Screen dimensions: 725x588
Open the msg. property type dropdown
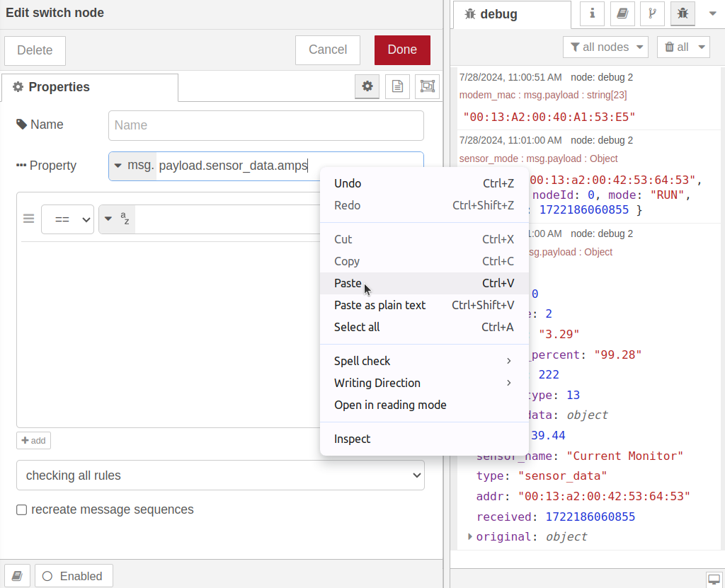pyautogui.click(x=132, y=166)
